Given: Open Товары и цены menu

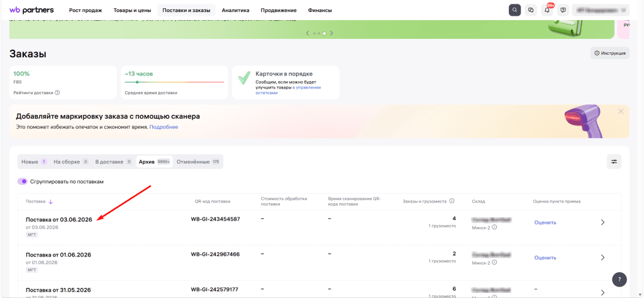Looking at the screenshot, I should tap(132, 10).
